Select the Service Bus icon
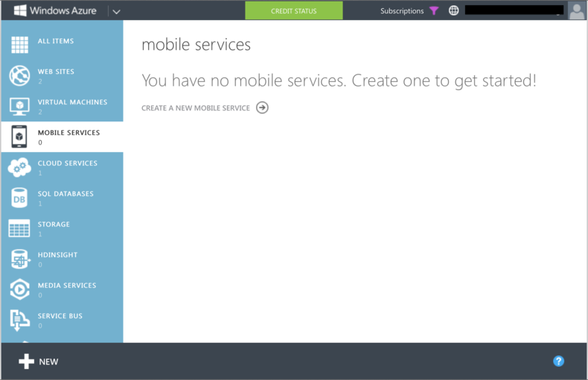Screen dimensions: 588x380 click(19, 320)
